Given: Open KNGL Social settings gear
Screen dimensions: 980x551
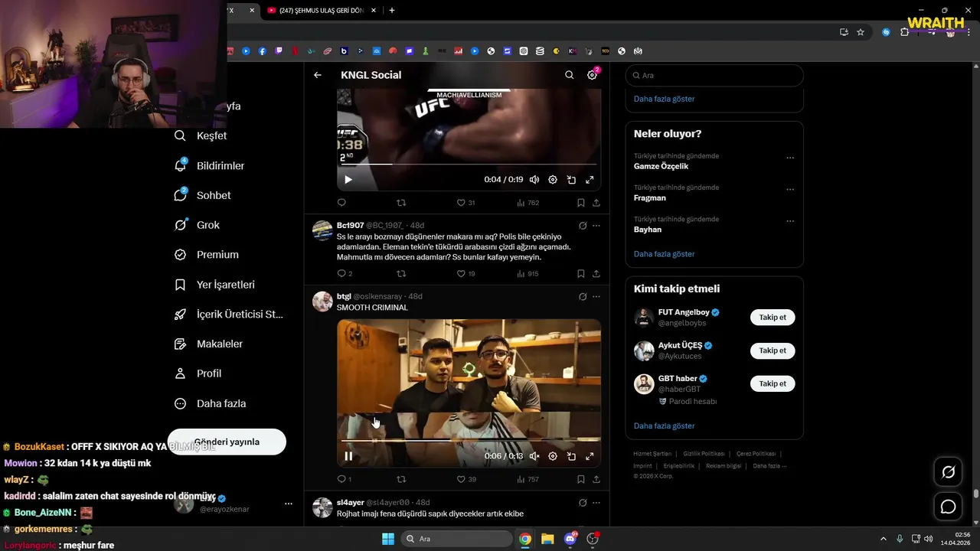Looking at the screenshot, I should click(592, 75).
